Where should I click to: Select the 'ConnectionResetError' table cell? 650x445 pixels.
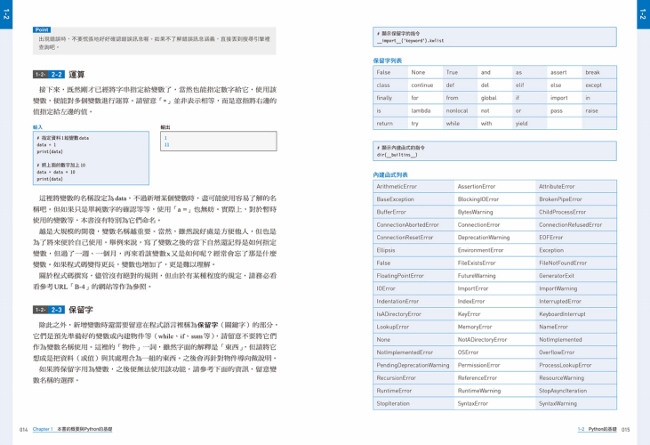tap(413, 238)
